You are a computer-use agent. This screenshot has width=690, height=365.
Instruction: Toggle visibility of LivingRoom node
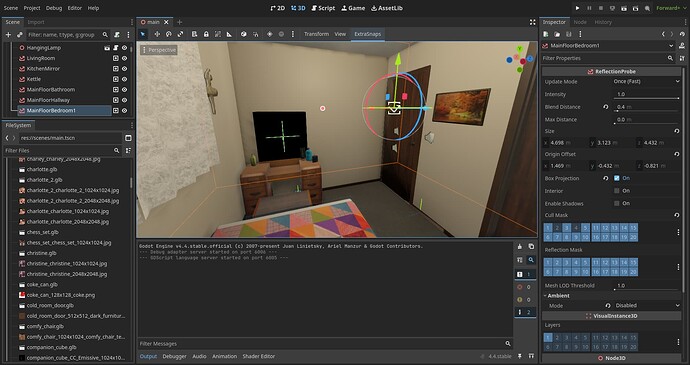[x=125, y=58]
